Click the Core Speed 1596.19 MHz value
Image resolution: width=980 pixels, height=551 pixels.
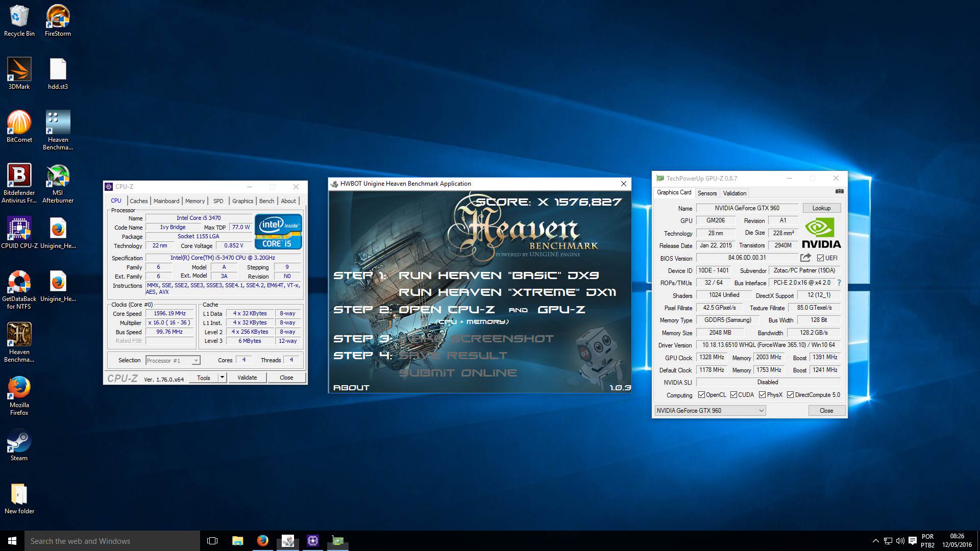pyautogui.click(x=169, y=314)
